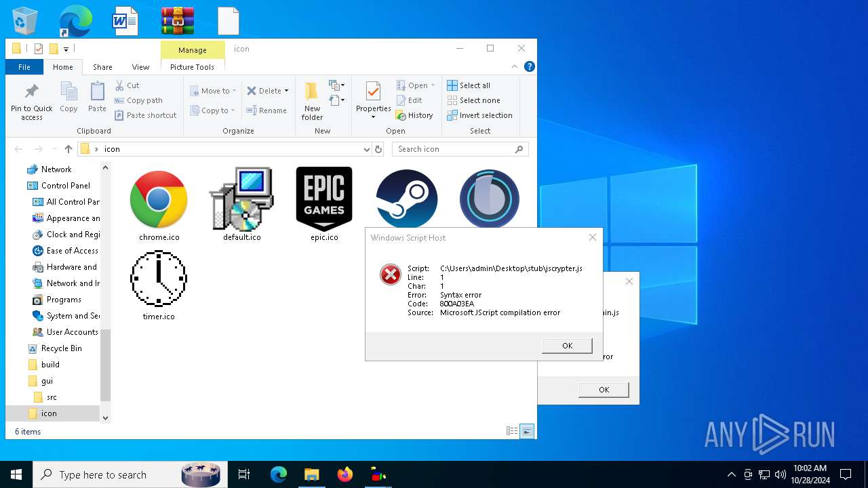The width and height of the screenshot is (868, 488).
Task: Open the Easy access dropdown
Action: 337,100
